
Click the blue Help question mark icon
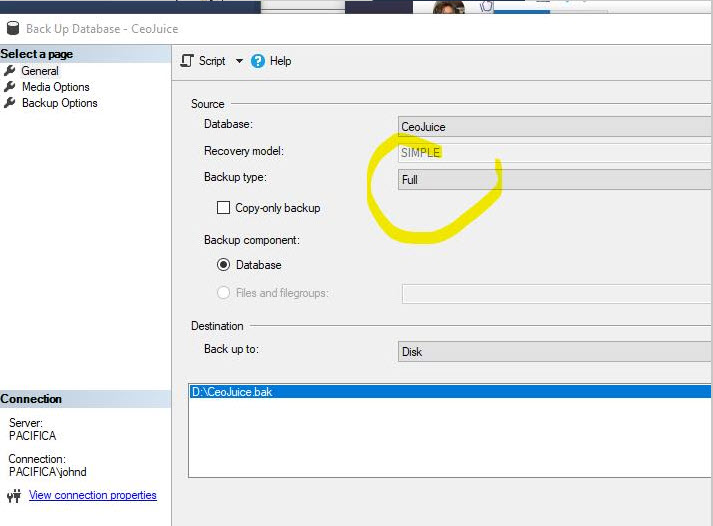point(258,61)
